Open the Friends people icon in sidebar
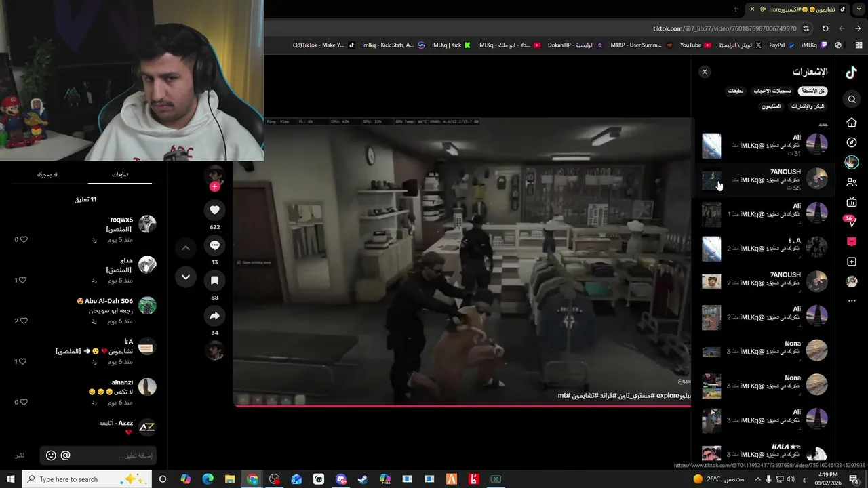The image size is (868, 488). click(x=852, y=182)
